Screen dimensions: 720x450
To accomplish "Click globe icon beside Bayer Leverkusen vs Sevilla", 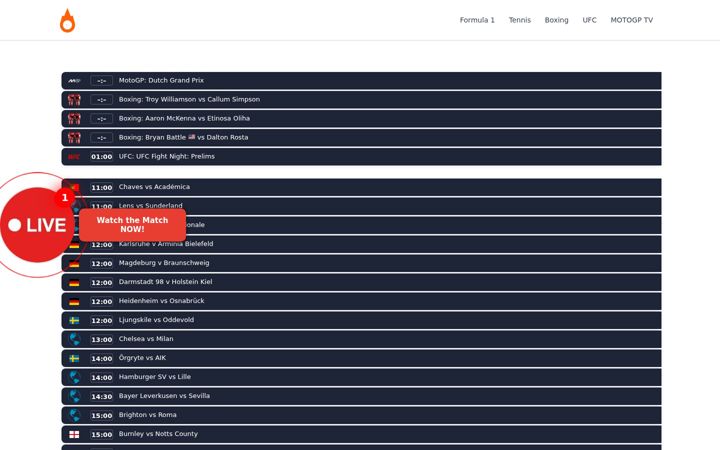I will 74,396.
